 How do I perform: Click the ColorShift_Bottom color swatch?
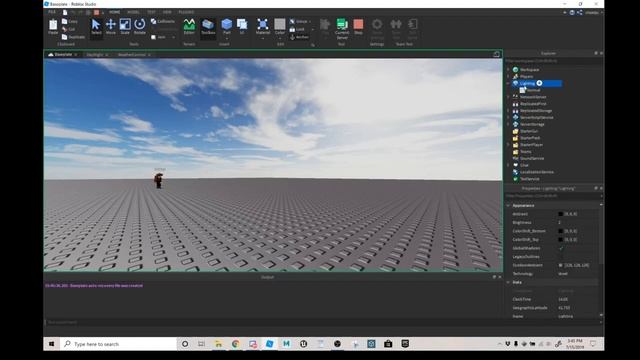pyautogui.click(x=560, y=231)
